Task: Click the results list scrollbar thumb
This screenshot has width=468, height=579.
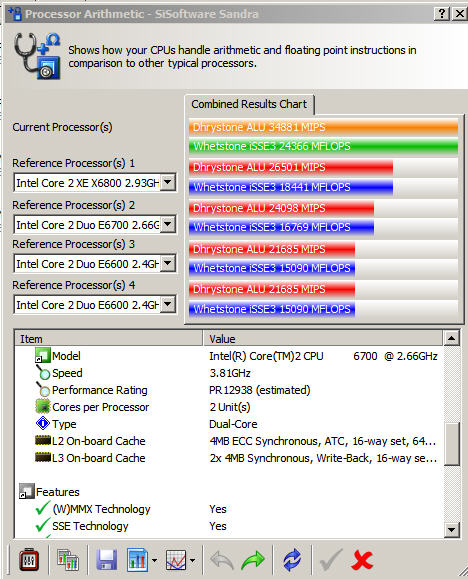Action: click(452, 444)
